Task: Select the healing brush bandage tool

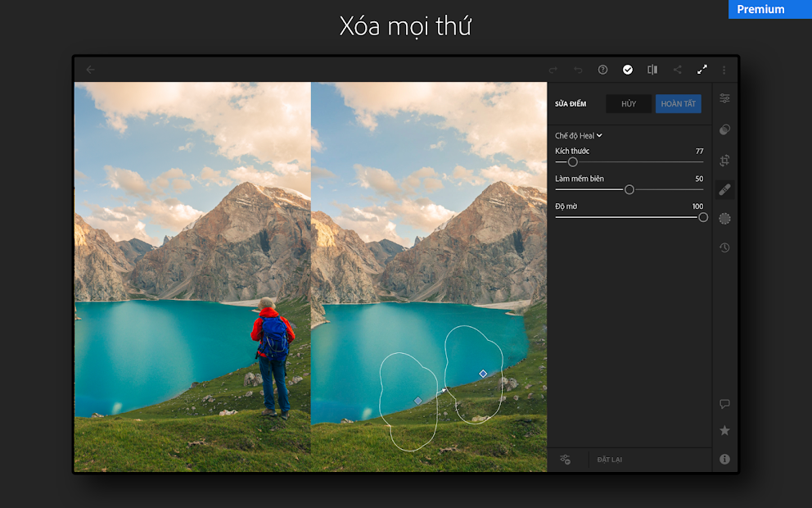Action: pyautogui.click(x=724, y=190)
